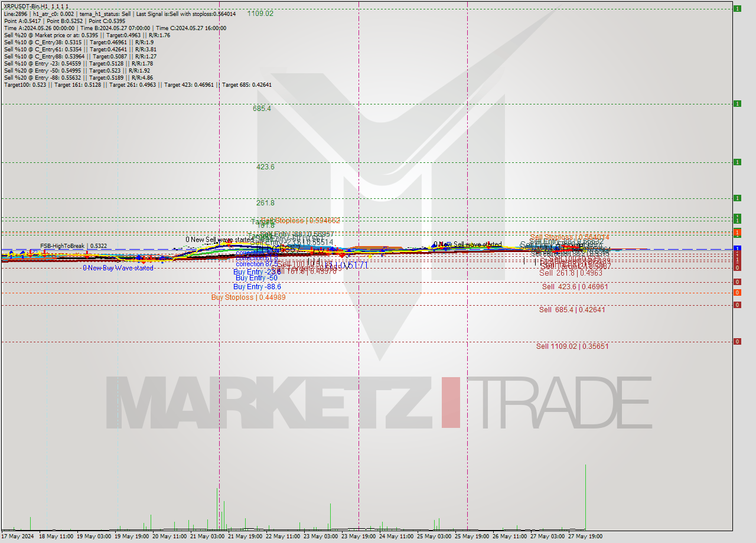The image size is (756, 543).
Task: Click the '25 May 19:00' time axis label
Action: (472, 537)
